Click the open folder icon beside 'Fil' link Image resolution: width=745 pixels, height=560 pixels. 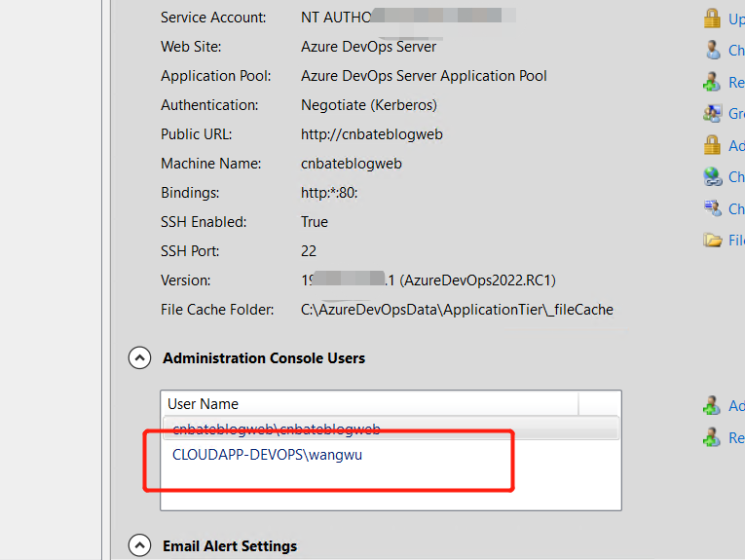pos(712,240)
